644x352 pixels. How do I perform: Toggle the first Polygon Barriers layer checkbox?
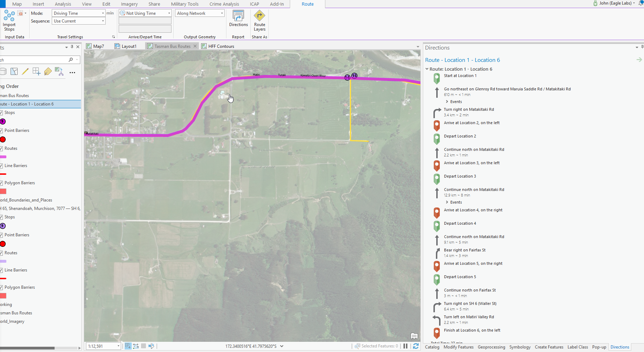coord(1,183)
